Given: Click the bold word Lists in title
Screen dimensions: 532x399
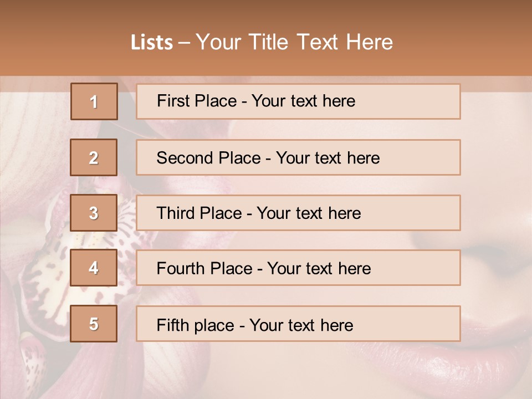Looking at the screenshot, I should click(x=152, y=42).
